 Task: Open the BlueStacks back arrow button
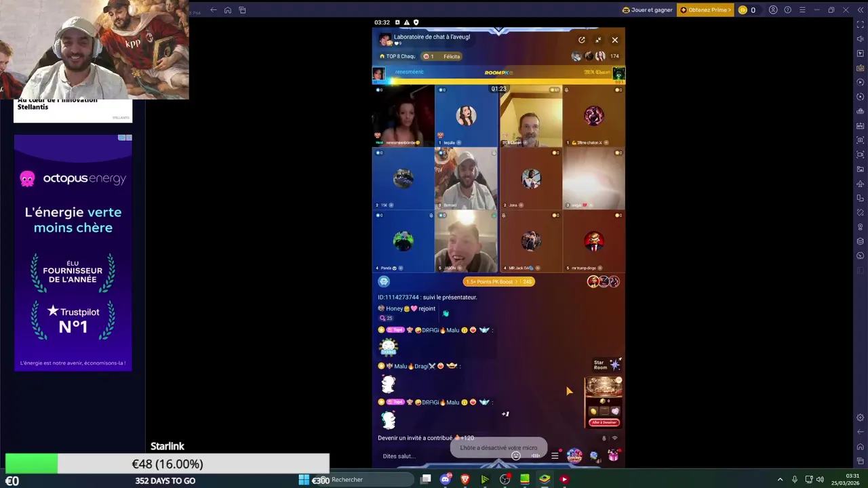click(x=213, y=10)
